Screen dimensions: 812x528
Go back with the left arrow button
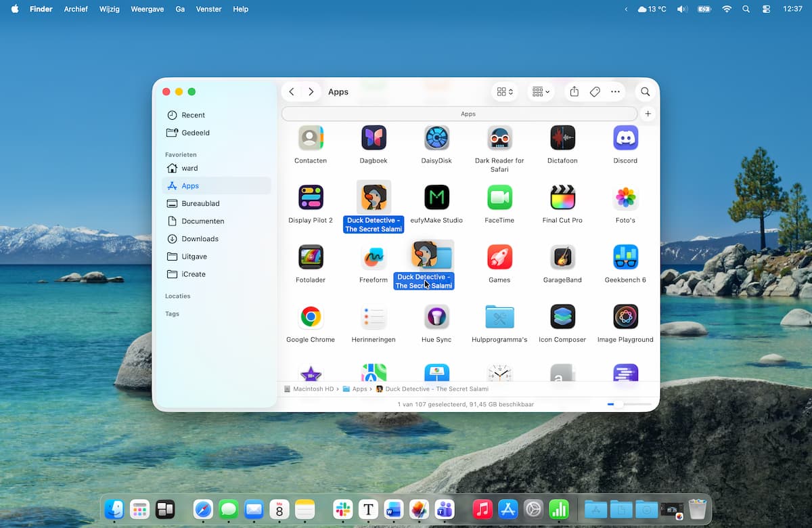coord(292,92)
